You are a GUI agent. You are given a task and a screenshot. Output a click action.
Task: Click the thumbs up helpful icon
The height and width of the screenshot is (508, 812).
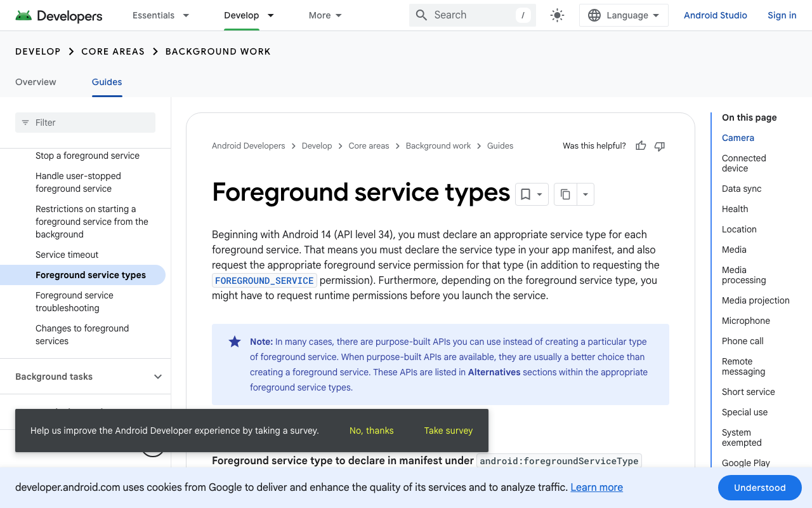pyautogui.click(x=641, y=146)
